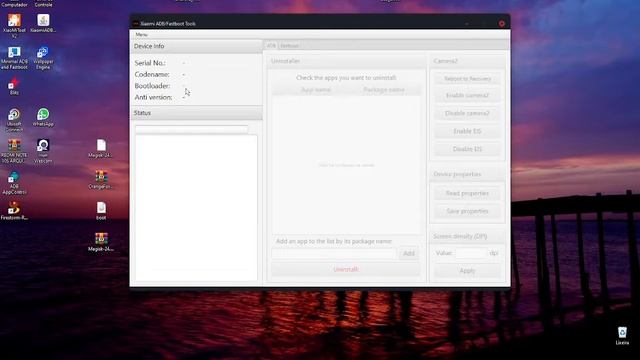640x360 pixels.
Task: Focus the DPI Value input field
Action: point(471,253)
